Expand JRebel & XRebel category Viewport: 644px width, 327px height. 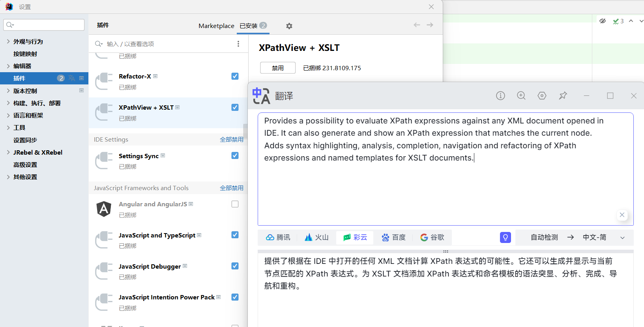click(x=8, y=152)
